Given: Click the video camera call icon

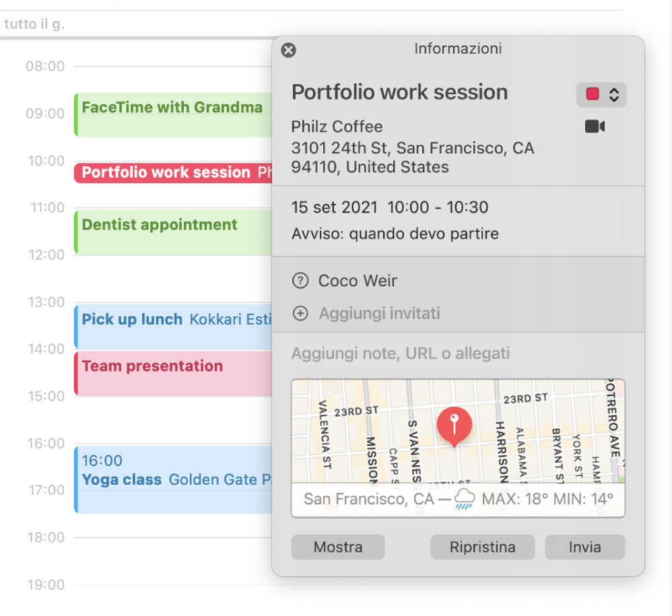Looking at the screenshot, I should [x=595, y=127].
